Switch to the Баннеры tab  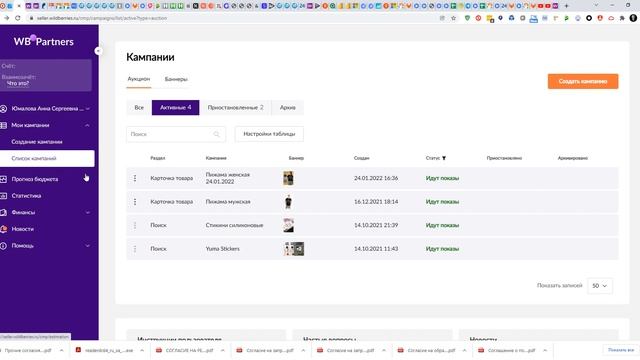pos(176,79)
